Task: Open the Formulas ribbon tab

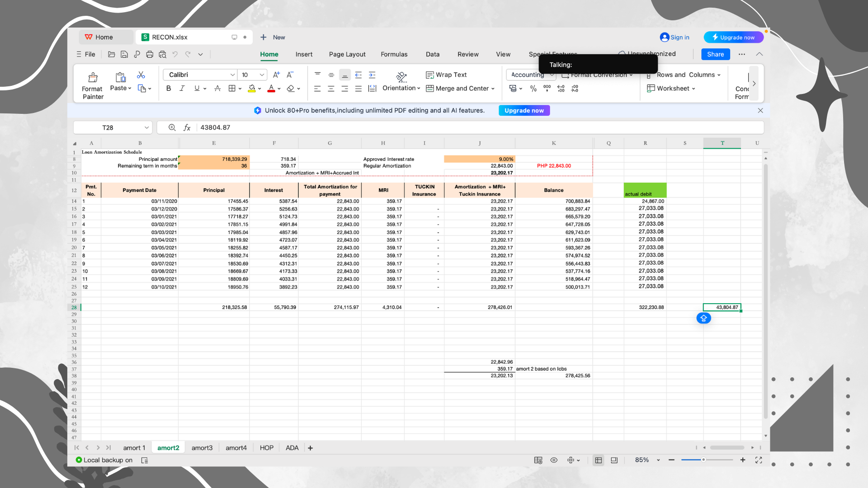Action: pos(394,54)
